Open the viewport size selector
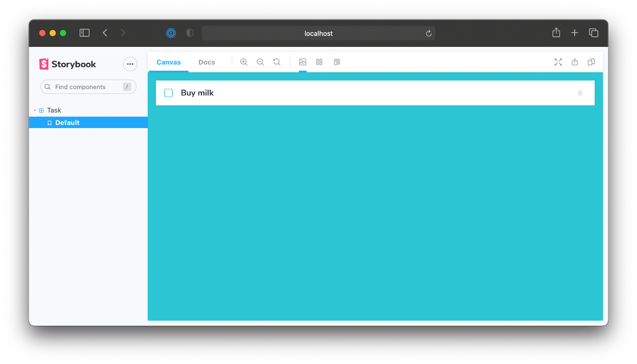637x364 pixels. (337, 62)
